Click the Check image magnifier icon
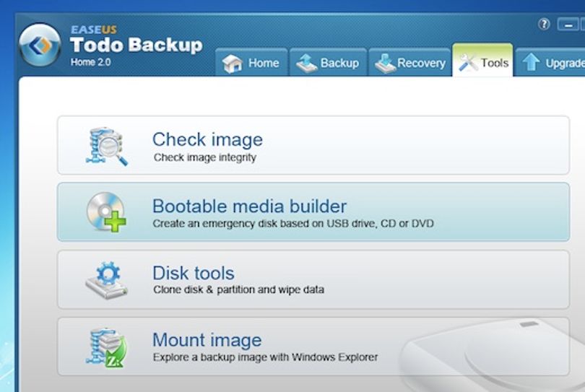Screen dimensions: 585x392 tap(107, 147)
